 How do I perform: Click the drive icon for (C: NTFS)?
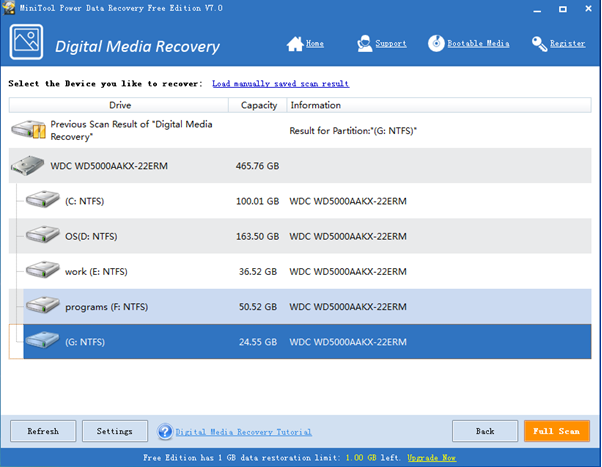[43, 200]
